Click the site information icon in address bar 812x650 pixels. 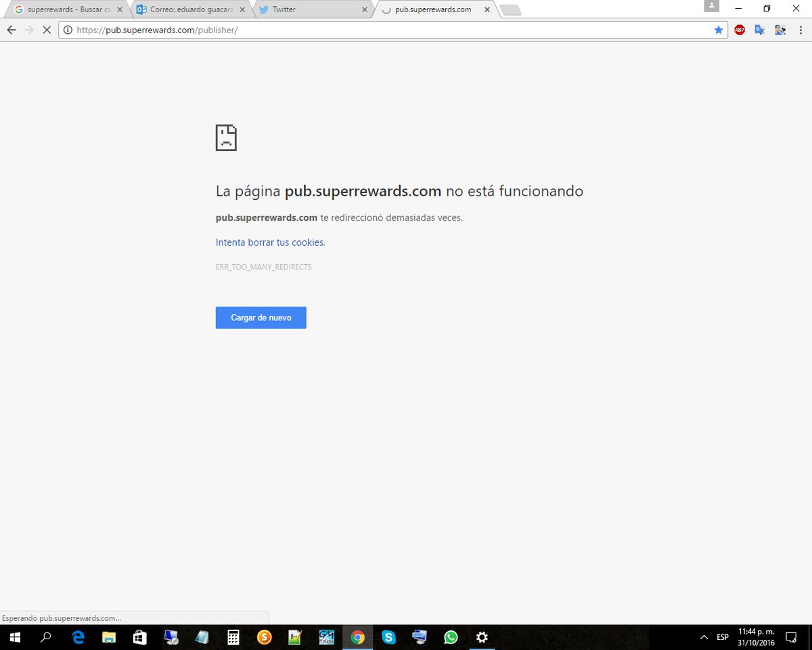(68, 30)
